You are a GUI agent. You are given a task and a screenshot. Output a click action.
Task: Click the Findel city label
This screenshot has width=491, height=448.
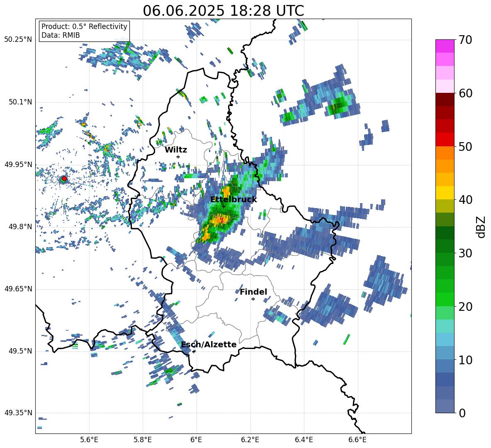tap(253, 292)
